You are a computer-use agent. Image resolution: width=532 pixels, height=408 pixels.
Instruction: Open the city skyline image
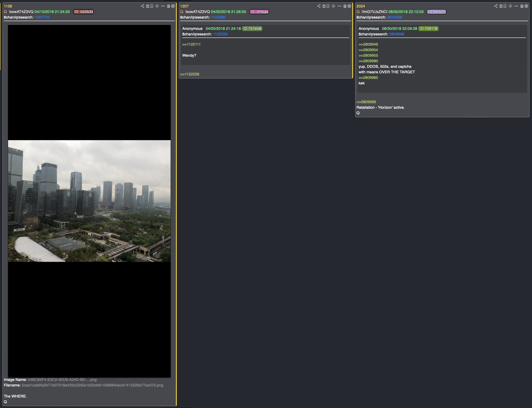[89, 201]
